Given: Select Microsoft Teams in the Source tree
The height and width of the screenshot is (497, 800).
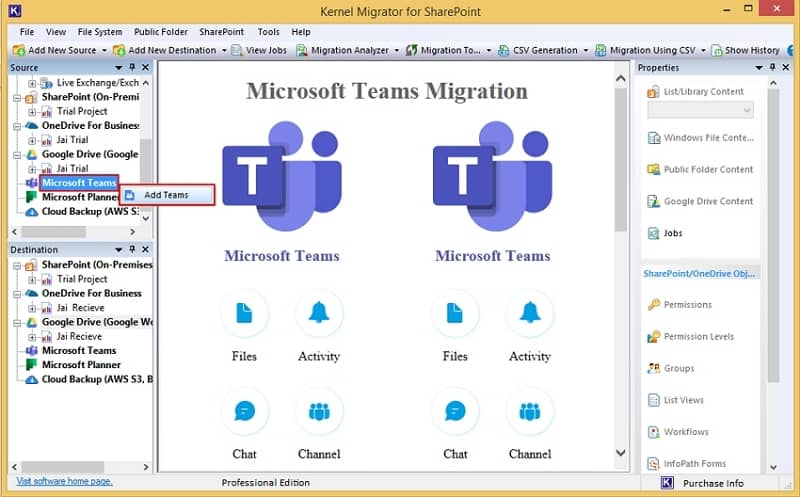Looking at the screenshot, I should tap(79, 183).
